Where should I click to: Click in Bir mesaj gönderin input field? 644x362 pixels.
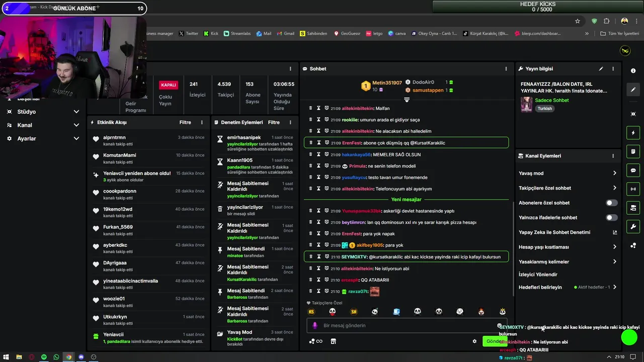click(407, 325)
